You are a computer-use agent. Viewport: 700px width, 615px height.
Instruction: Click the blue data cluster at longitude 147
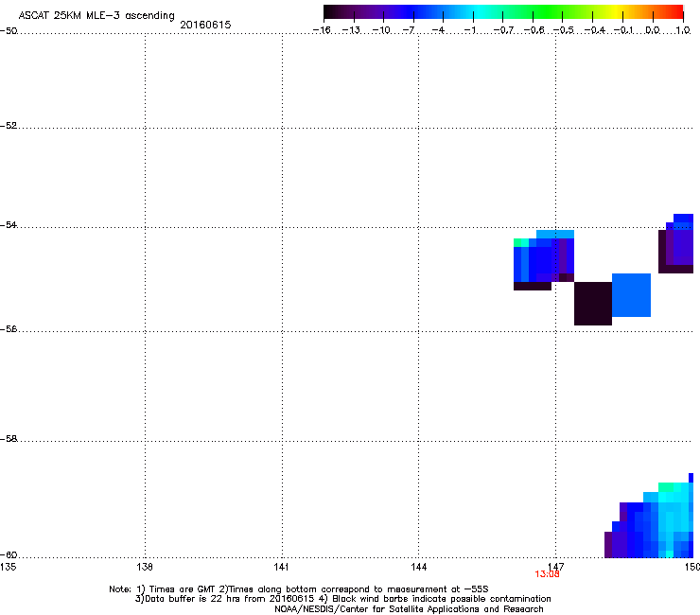[544, 260]
